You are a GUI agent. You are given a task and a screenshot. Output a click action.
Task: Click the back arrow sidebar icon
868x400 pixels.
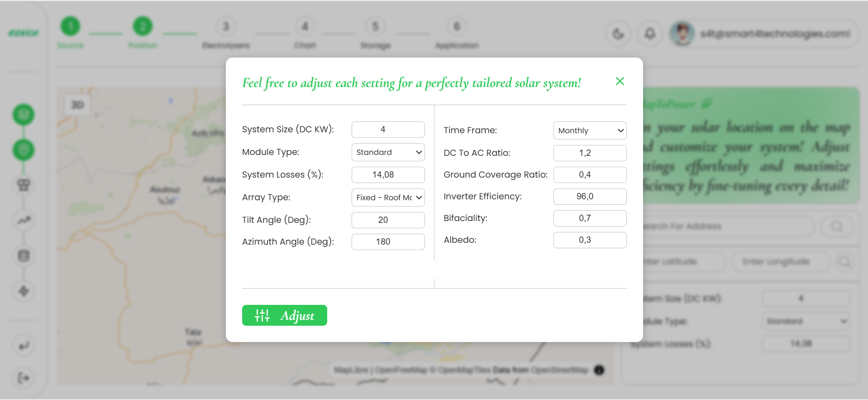24,346
